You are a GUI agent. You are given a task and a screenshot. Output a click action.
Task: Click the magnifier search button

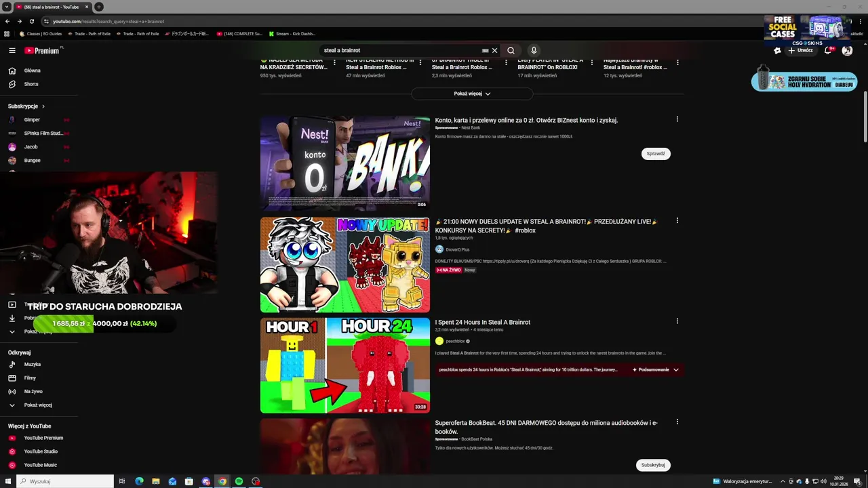pos(511,50)
